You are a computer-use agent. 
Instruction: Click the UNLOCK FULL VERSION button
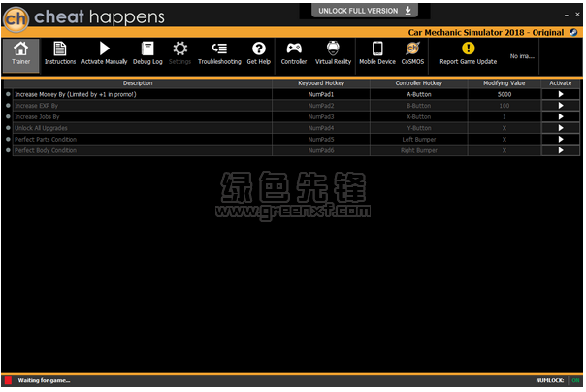tap(365, 11)
